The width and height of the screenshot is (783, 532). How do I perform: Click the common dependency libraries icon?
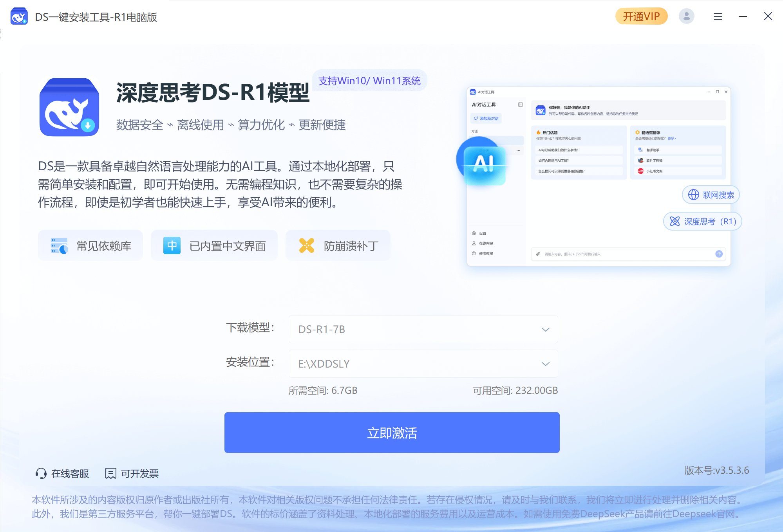click(x=59, y=246)
